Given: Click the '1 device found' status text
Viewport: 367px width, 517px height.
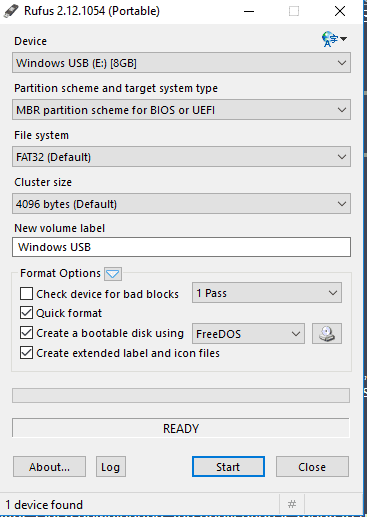Looking at the screenshot, I should pos(44,505).
